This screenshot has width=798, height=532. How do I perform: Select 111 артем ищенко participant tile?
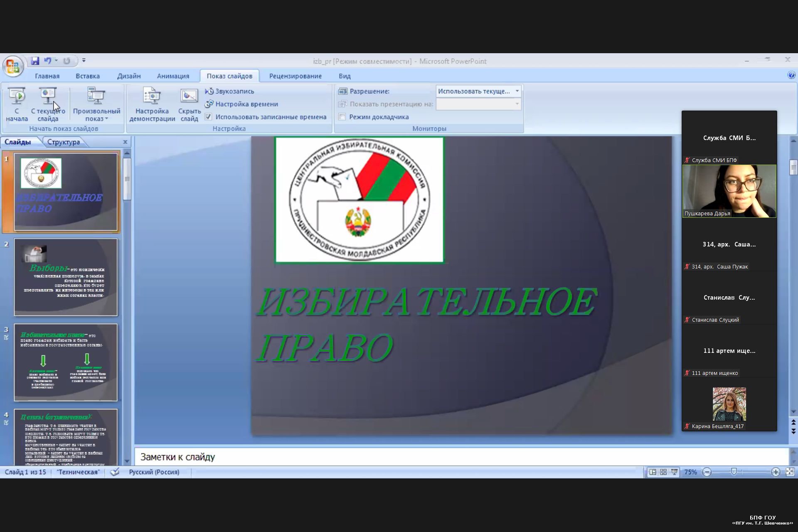point(729,351)
